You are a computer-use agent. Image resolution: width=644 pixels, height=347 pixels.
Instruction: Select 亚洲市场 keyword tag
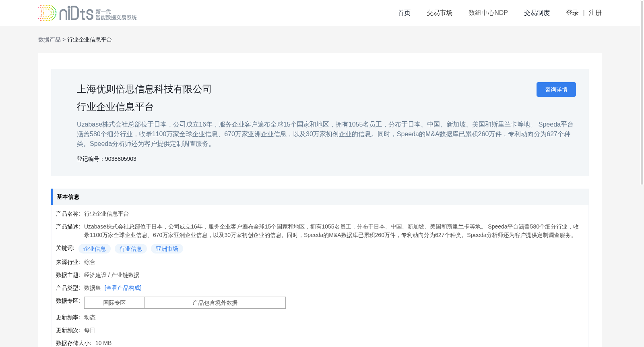click(167, 249)
